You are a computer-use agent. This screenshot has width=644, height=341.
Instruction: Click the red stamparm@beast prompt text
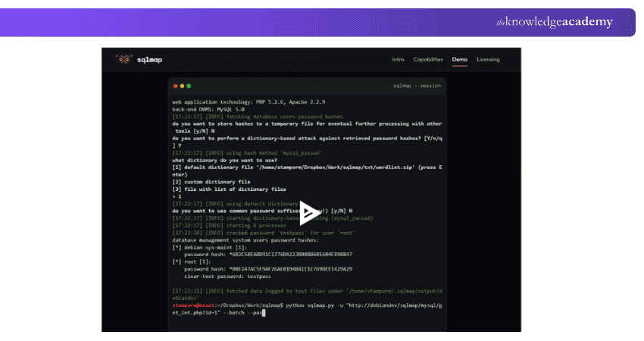coord(193,305)
